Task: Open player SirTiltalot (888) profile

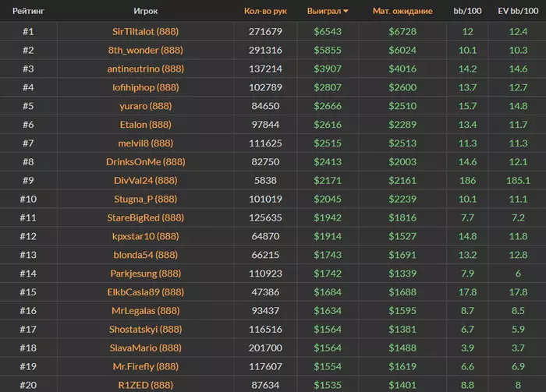Action: pyautogui.click(x=146, y=32)
